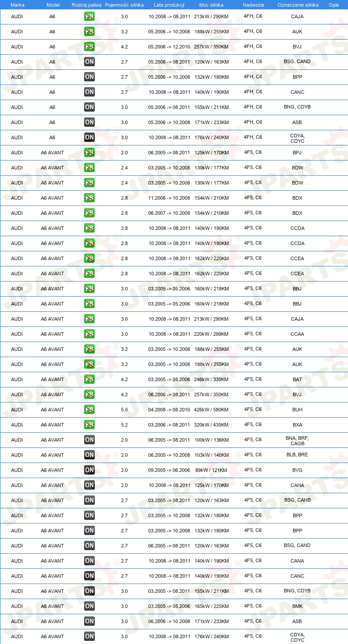Click diesel ON icon in A6 AVANT CANC row
348x644 pixels.
coord(89,576)
